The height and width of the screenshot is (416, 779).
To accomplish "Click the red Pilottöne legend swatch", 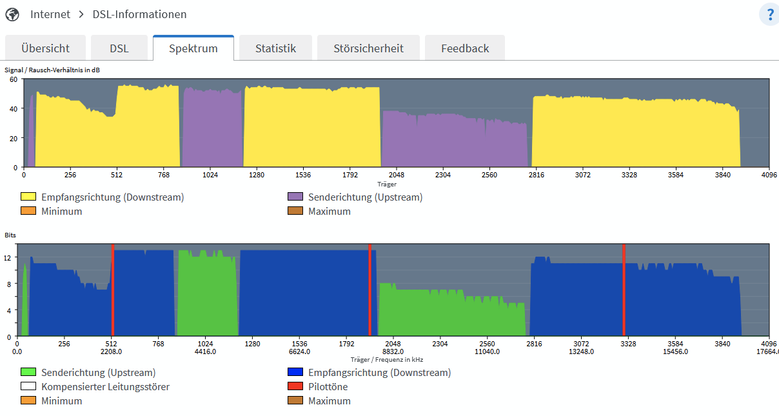I will coord(295,386).
